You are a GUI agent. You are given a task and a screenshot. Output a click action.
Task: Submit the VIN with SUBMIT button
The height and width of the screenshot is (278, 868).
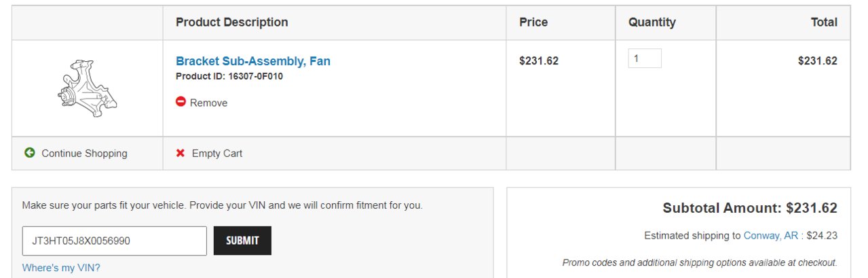(x=242, y=241)
